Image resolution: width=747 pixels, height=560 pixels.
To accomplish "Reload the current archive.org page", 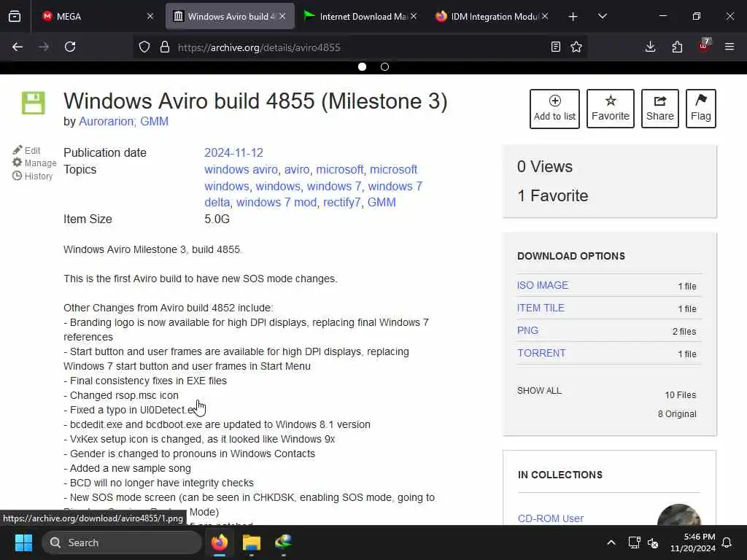I will pos(70,47).
